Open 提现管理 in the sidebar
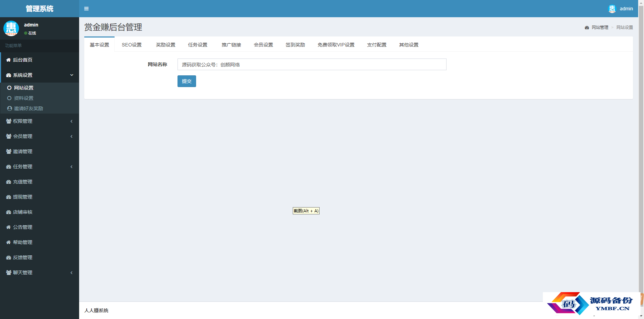This screenshot has width=644, height=319. (40, 197)
